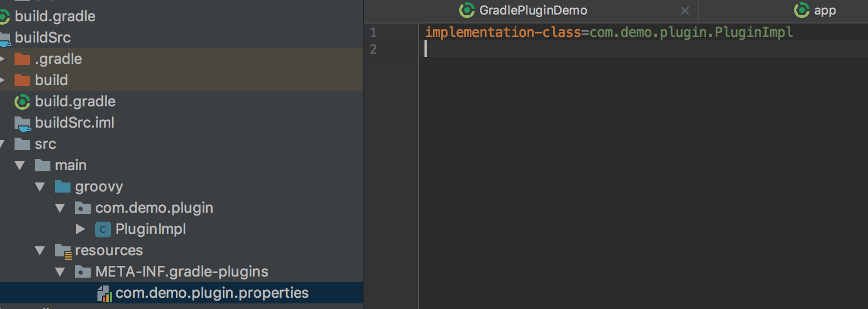
Task: Click the buildSrc build.gradle Gradle icon
Action: (x=22, y=101)
